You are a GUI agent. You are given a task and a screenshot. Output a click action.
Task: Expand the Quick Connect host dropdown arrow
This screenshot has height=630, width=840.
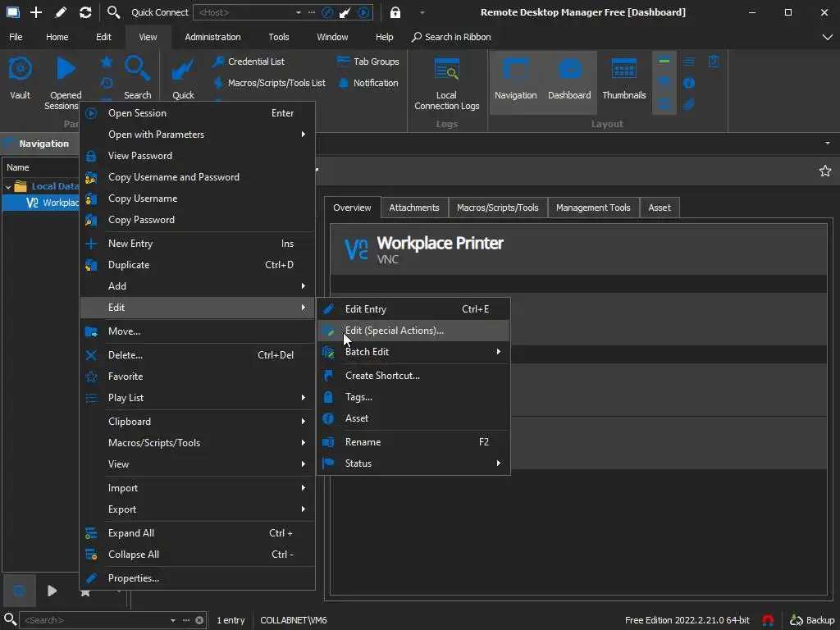[299, 12]
